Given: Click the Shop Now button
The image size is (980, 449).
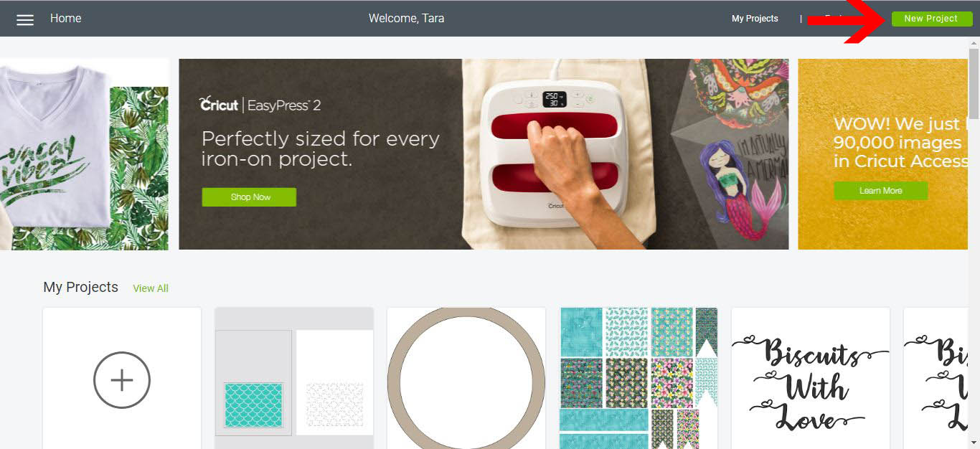Looking at the screenshot, I should tap(249, 197).
